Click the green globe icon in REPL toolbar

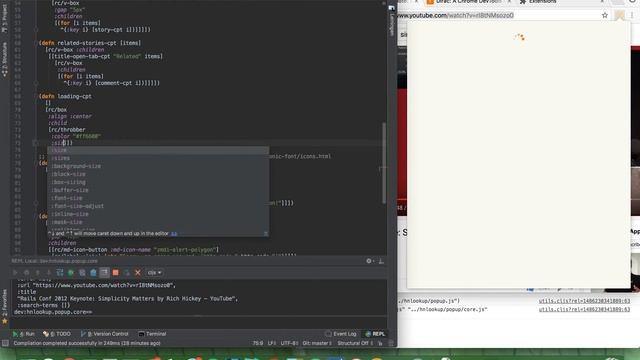(71, 272)
